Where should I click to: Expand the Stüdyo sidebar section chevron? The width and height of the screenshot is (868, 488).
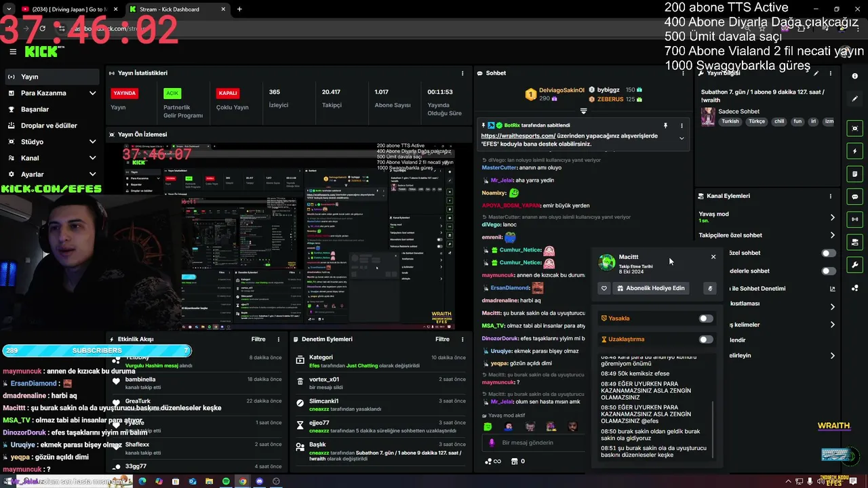click(92, 142)
